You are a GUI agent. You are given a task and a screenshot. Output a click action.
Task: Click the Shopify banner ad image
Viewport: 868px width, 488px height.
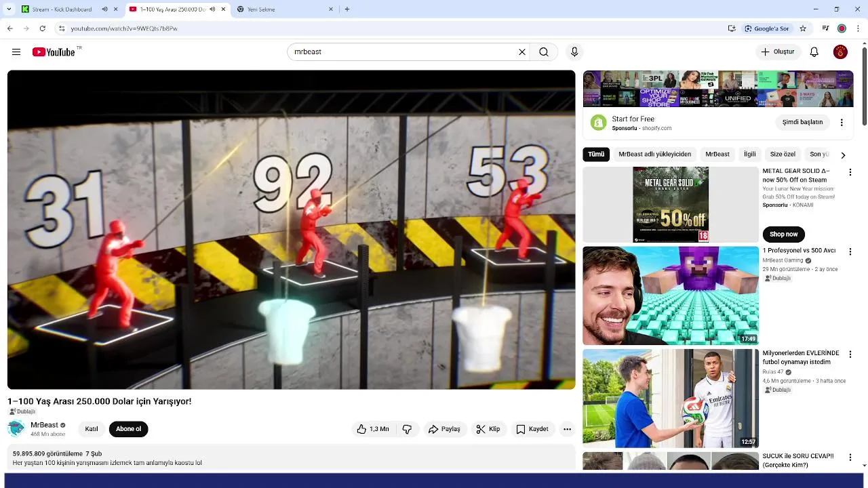[x=718, y=89]
